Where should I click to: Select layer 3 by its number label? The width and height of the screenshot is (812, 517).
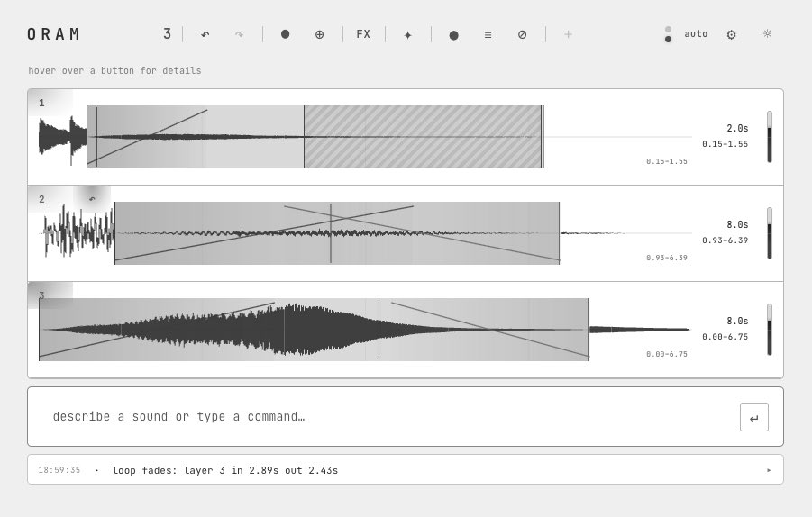42,295
